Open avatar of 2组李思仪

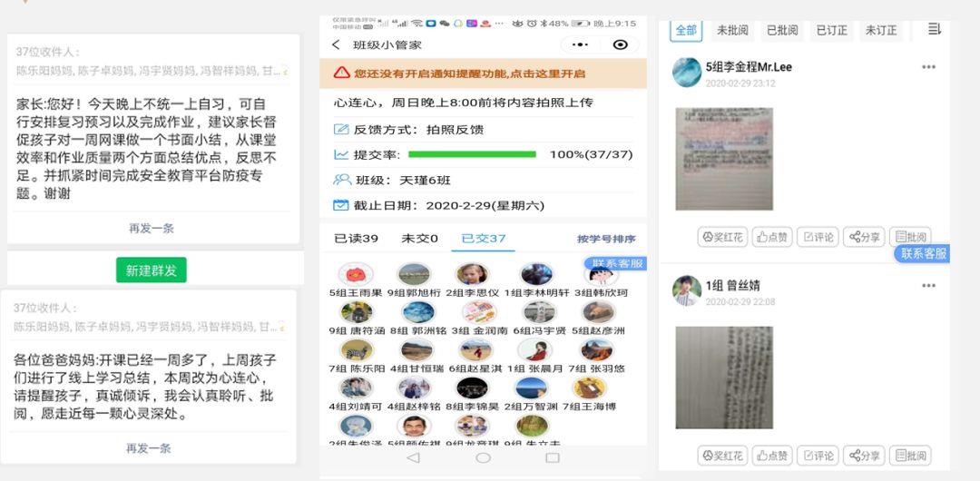tap(473, 274)
